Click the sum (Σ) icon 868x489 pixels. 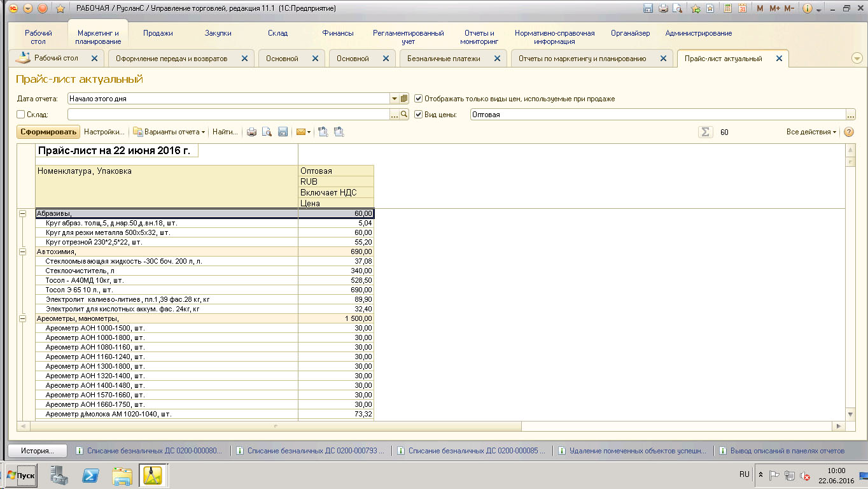point(704,132)
